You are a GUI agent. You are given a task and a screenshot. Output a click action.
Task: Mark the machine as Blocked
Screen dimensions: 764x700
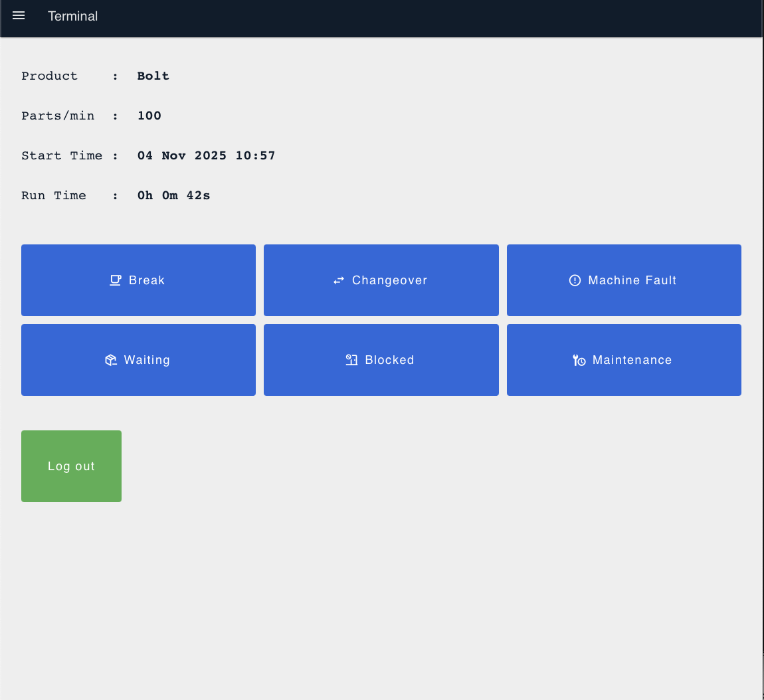[x=381, y=360]
